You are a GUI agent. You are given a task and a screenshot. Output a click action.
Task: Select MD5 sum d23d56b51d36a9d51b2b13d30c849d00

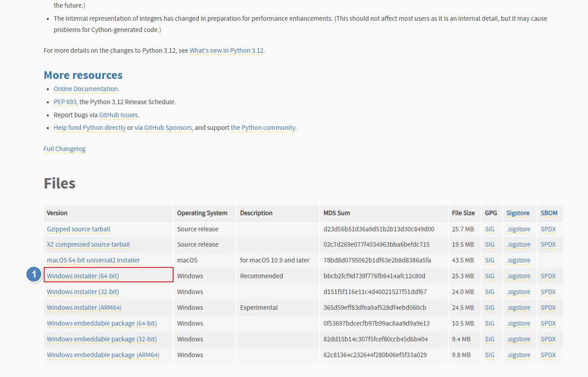point(379,229)
